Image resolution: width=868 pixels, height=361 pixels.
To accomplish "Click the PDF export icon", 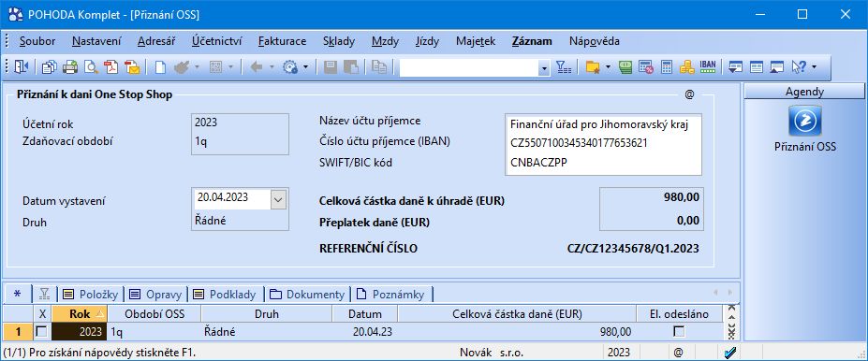I will 111,67.
